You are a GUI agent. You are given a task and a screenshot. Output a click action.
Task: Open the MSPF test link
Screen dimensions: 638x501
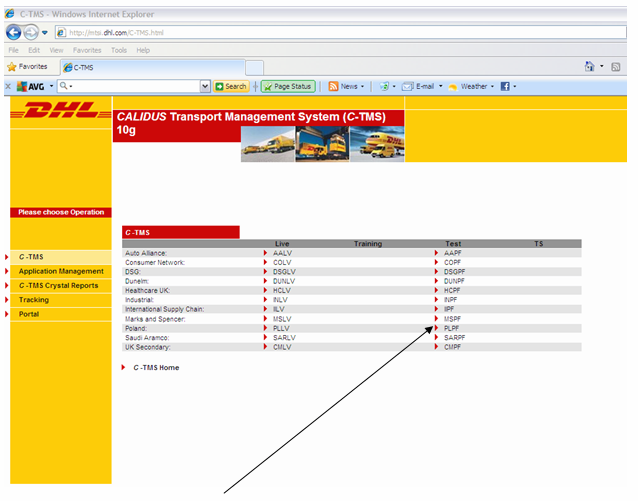pos(452,319)
